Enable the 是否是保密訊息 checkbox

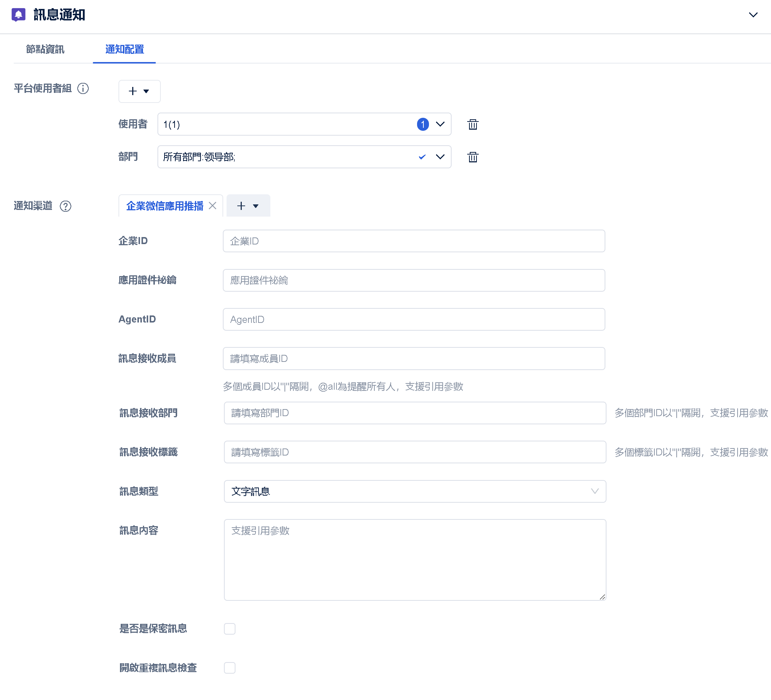[x=230, y=628]
